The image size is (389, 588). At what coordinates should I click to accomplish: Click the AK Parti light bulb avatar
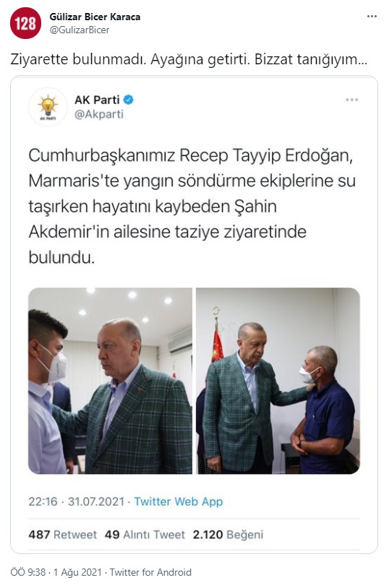48,107
